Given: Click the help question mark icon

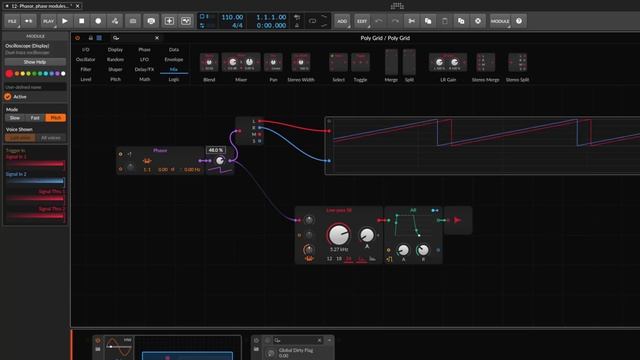Looking at the screenshot, I should coord(519,21).
